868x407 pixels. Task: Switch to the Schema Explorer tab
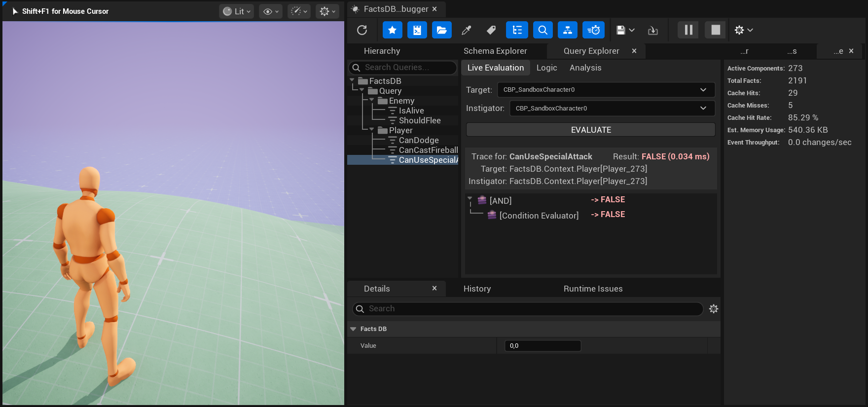click(x=495, y=51)
